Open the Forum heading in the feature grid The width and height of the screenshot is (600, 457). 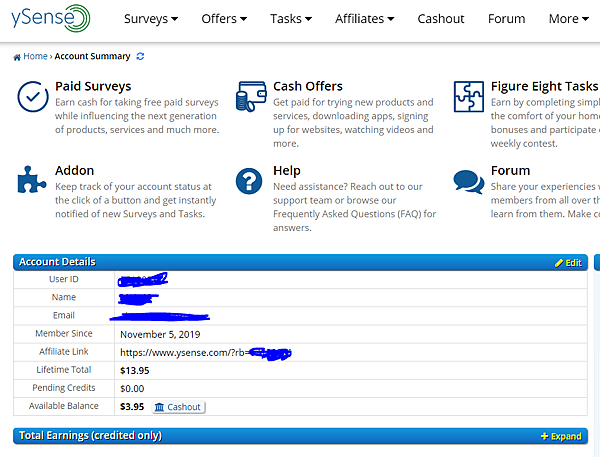coord(510,170)
